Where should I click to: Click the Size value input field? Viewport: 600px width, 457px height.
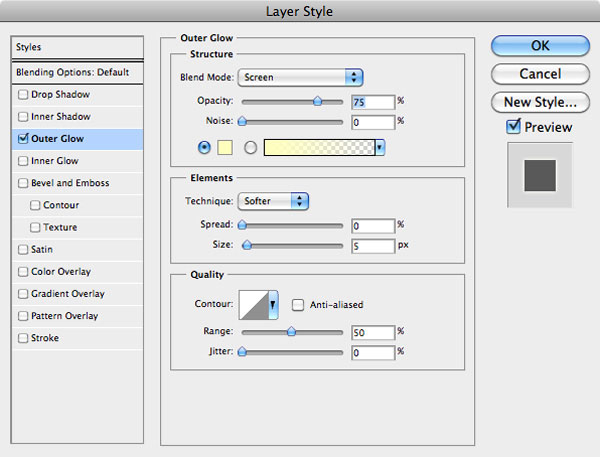pyautogui.click(x=372, y=245)
